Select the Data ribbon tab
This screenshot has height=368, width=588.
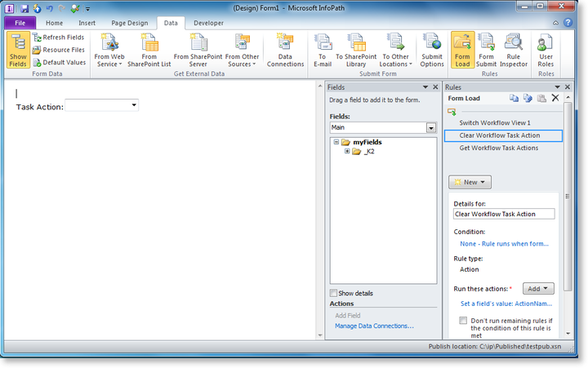point(171,23)
